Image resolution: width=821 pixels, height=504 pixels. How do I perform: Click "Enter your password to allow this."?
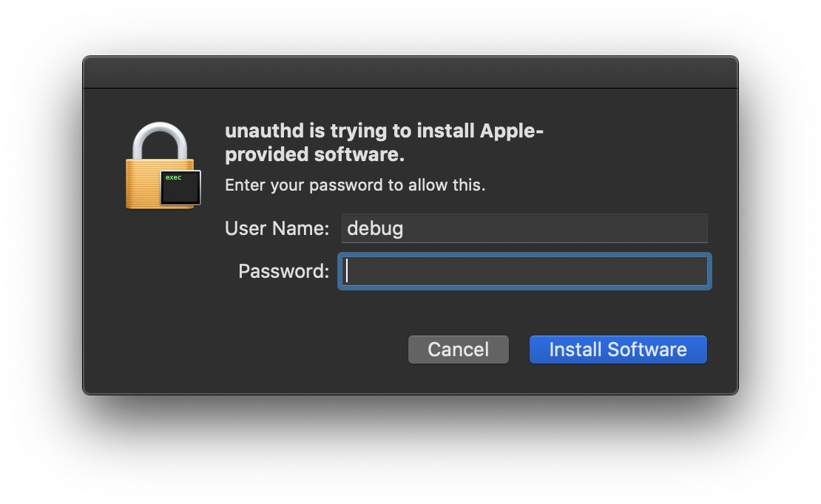pyautogui.click(x=355, y=185)
